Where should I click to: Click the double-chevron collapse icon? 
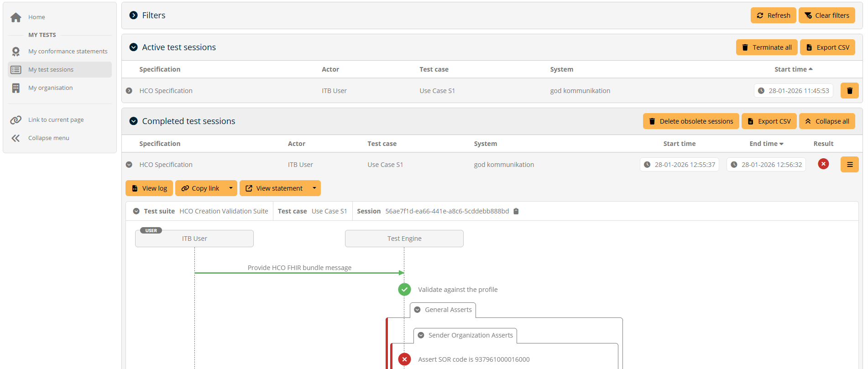[x=16, y=138]
